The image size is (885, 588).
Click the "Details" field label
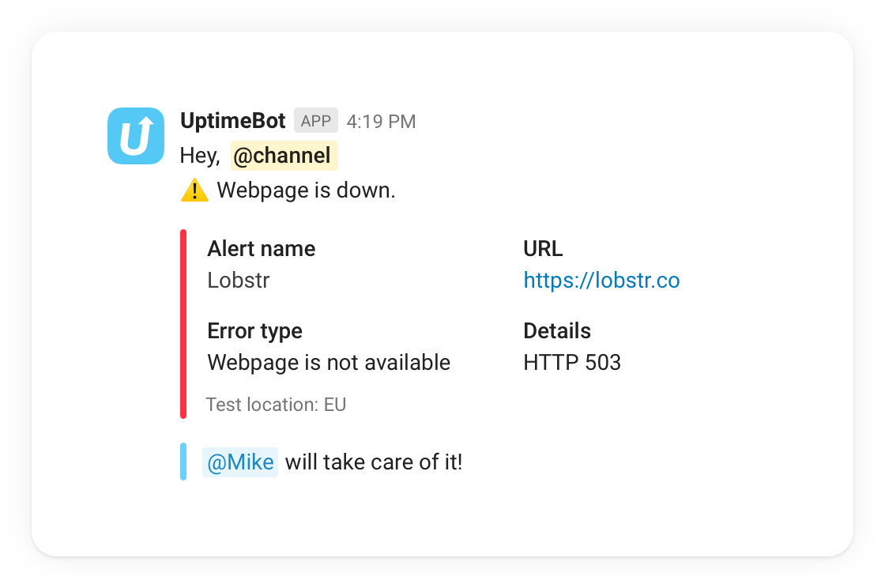(557, 331)
